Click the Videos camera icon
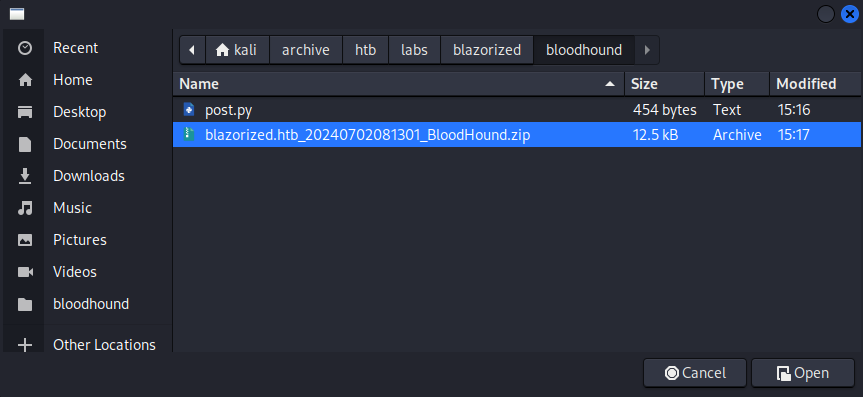 click(25, 272)
